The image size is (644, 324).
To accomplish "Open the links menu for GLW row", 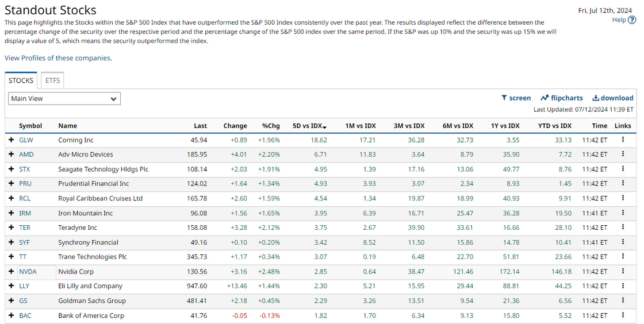I will [623, 140].
